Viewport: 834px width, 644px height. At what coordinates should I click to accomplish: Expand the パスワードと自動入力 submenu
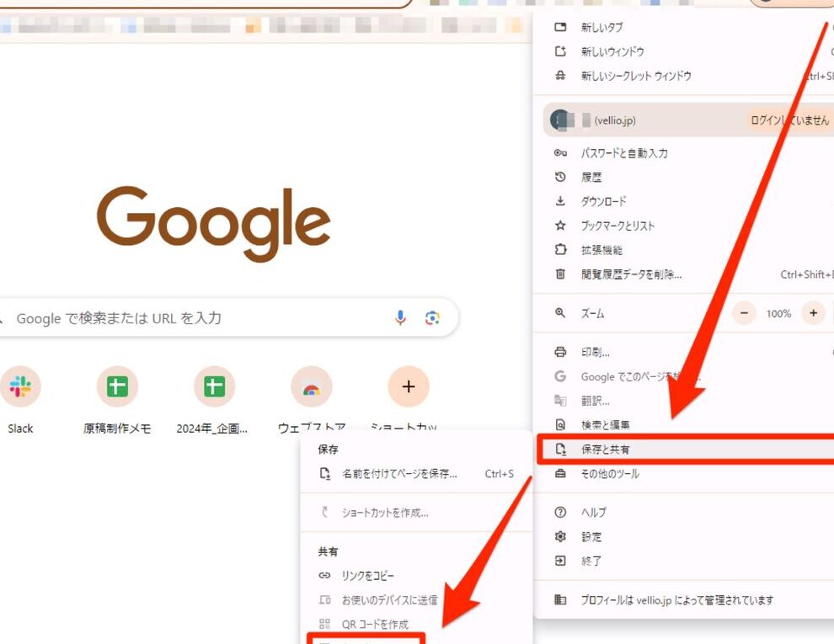(623, 152)
